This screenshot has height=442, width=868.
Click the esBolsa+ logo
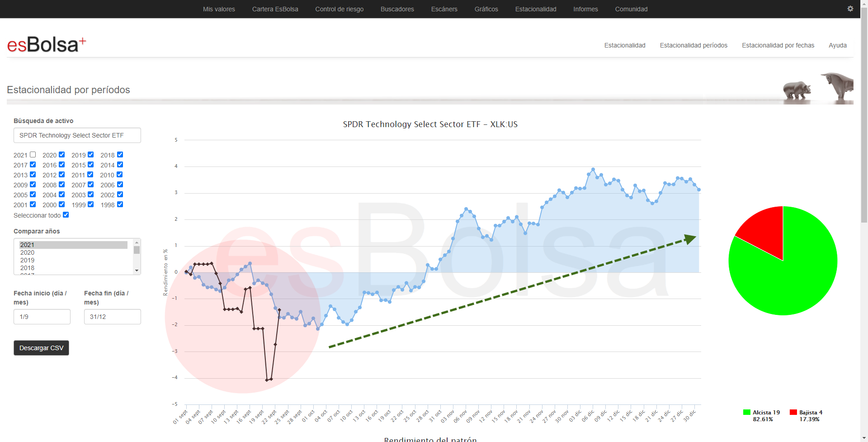point(47,45)
